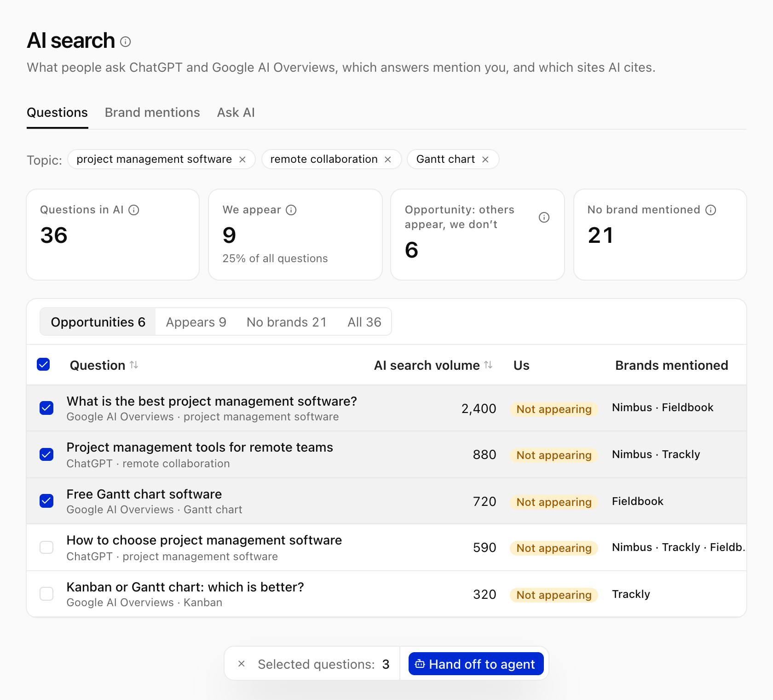Switch to the Questions tab
The width and height of the screenshot is (773, 700).
click(x=57, y=113)
